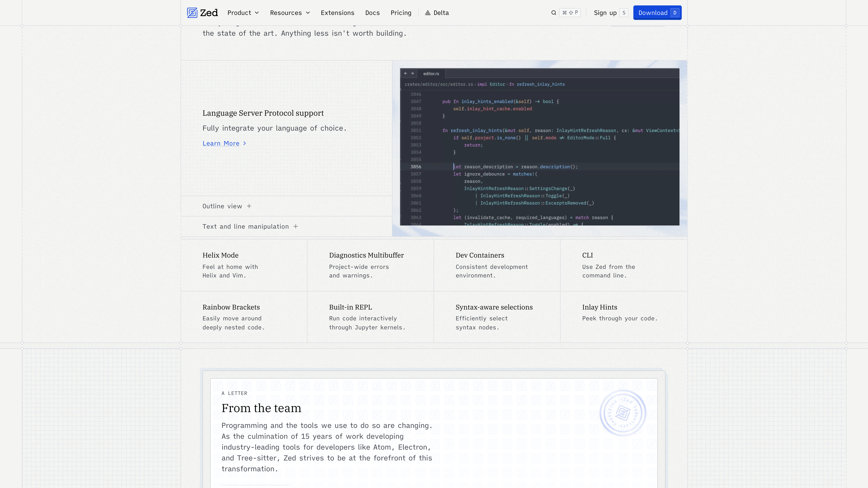The width and height of the screenshot is (868, 488).
Task: Click the Language Server Protocol support heading
Action: point(263,113)
